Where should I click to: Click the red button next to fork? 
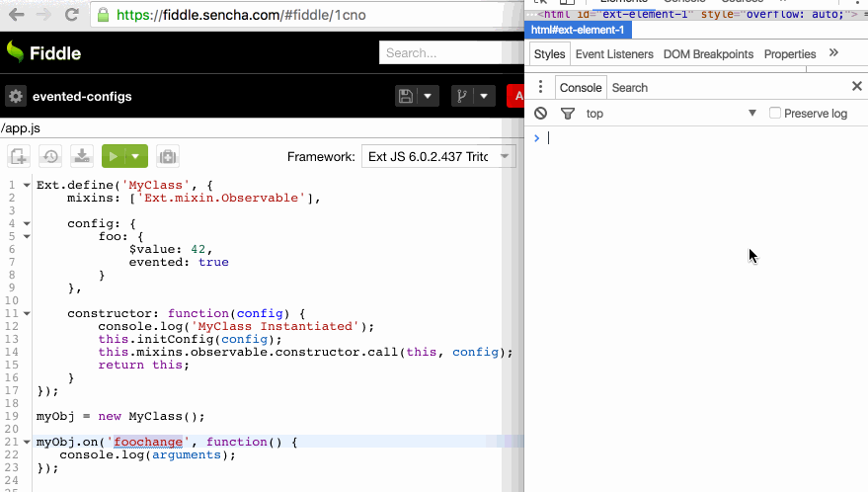515,97
